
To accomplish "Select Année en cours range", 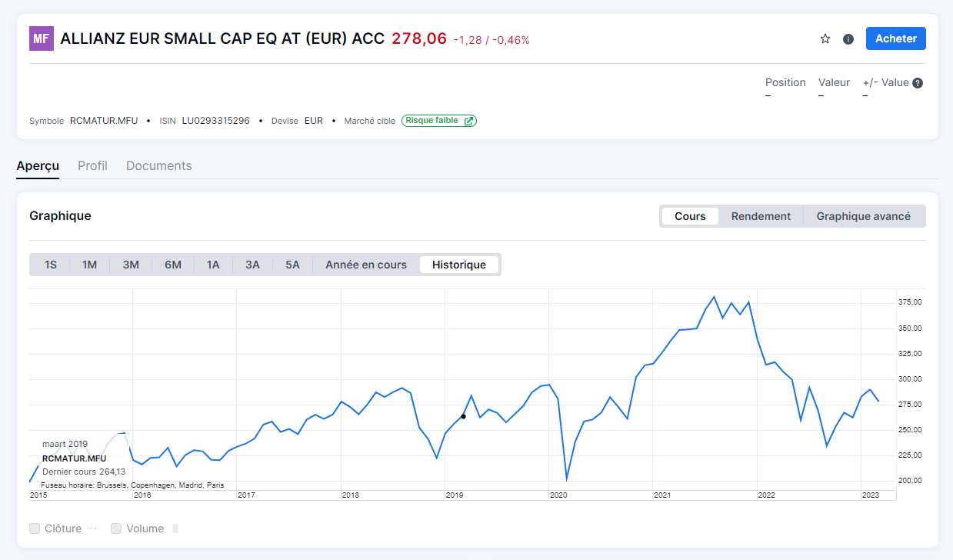I will coord(366,265).
